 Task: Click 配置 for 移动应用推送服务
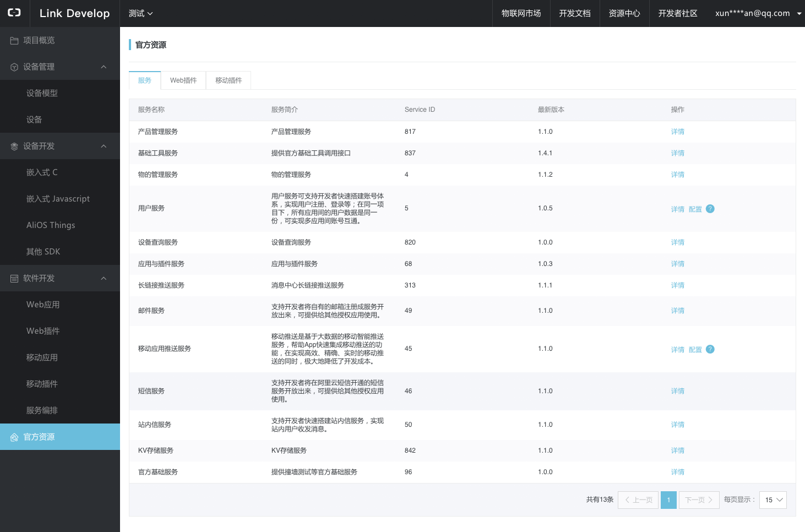point(695,350)
